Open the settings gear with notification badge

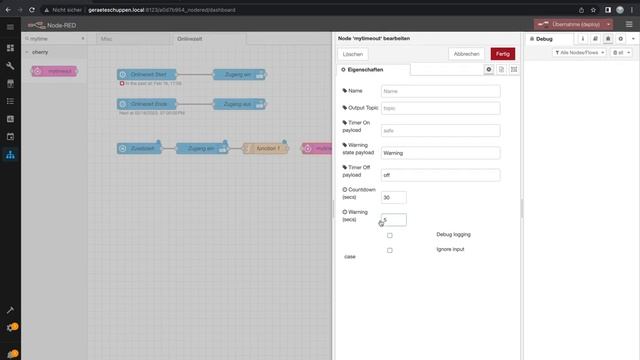click(11, 327)
